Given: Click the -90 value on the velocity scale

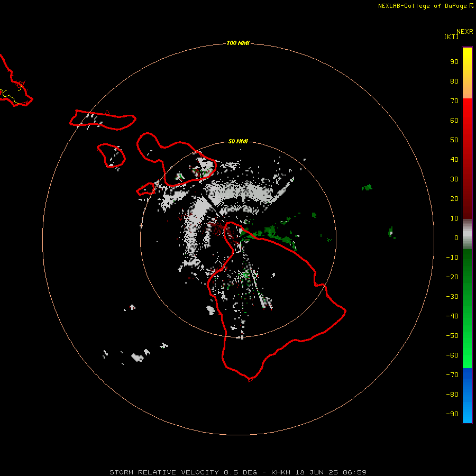Looking at the screenshot, I should click(x=452, y=414).
